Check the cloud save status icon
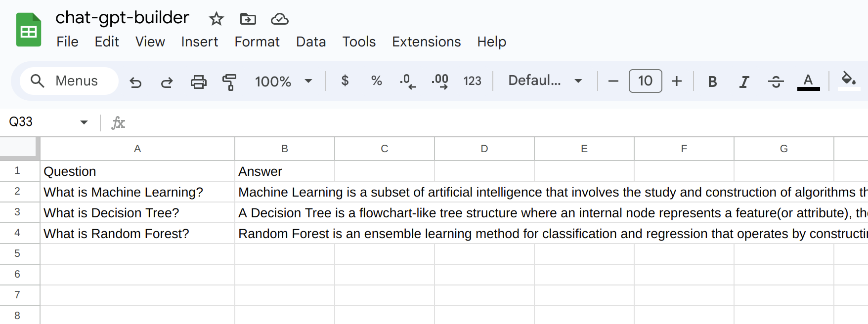Viewport: 868px width, 324px height. [280, 19]
